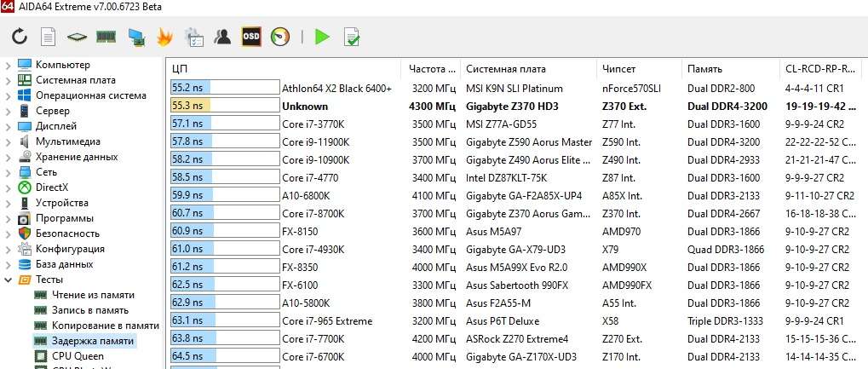This screenshot has height=369, width=868.
Task: Sort by Память column header
Action: (x=730, y=69)
